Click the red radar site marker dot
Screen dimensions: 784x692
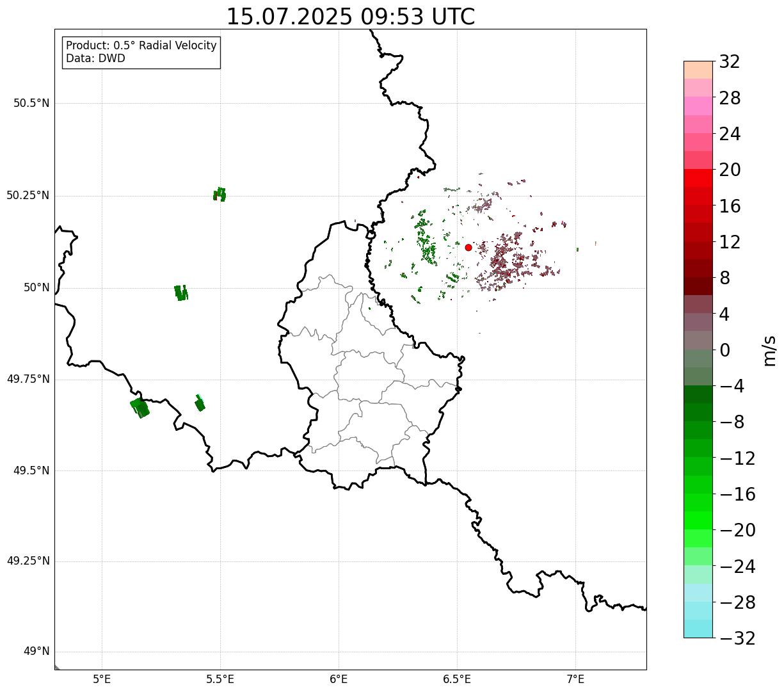coord(468,247)
